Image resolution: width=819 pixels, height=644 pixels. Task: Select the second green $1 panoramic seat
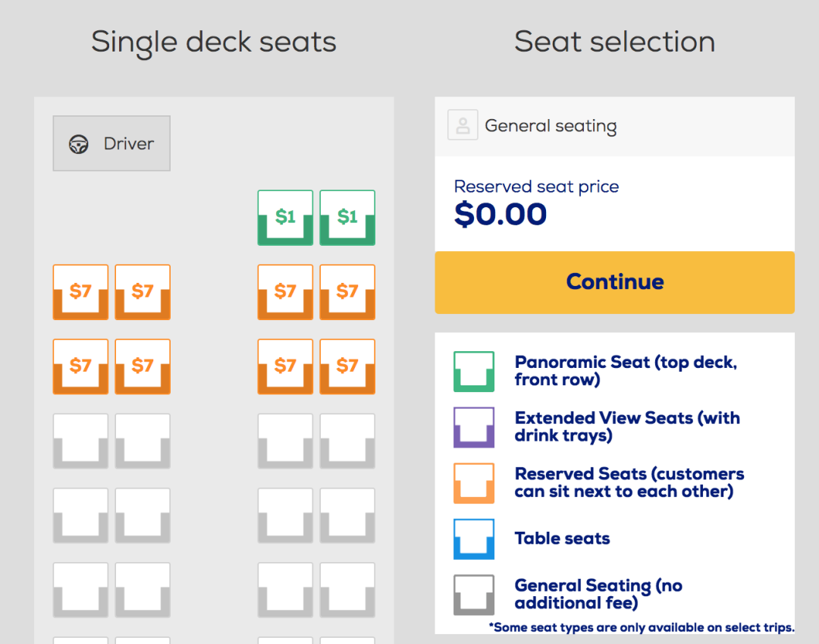tap(347, 218)
